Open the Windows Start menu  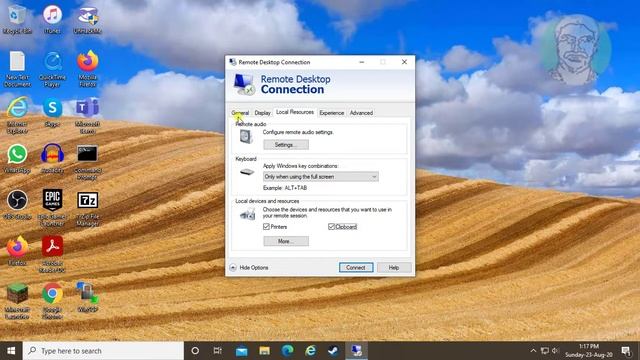(x=11, y=351)
